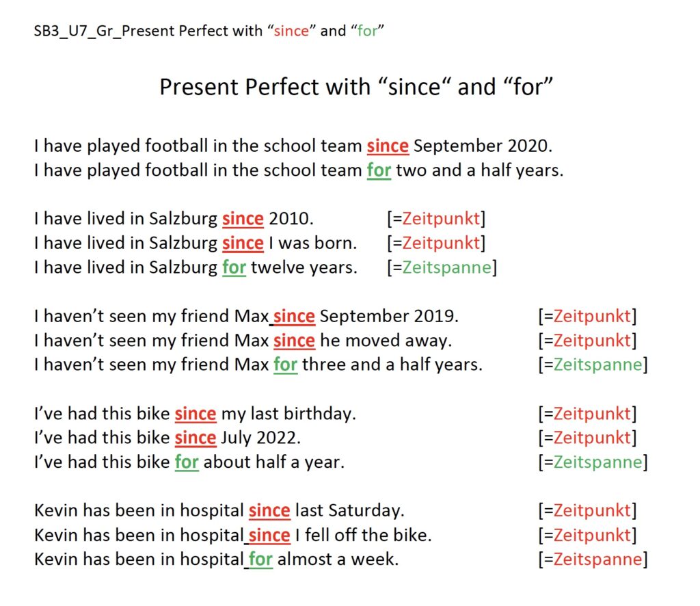
Task: Click "since" before September 2020
Action: [x=388, y=146]
